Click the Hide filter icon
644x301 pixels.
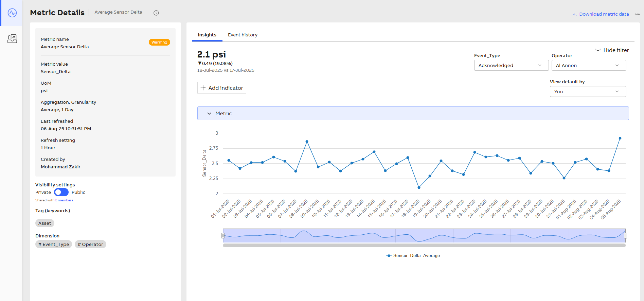[598, 50]
